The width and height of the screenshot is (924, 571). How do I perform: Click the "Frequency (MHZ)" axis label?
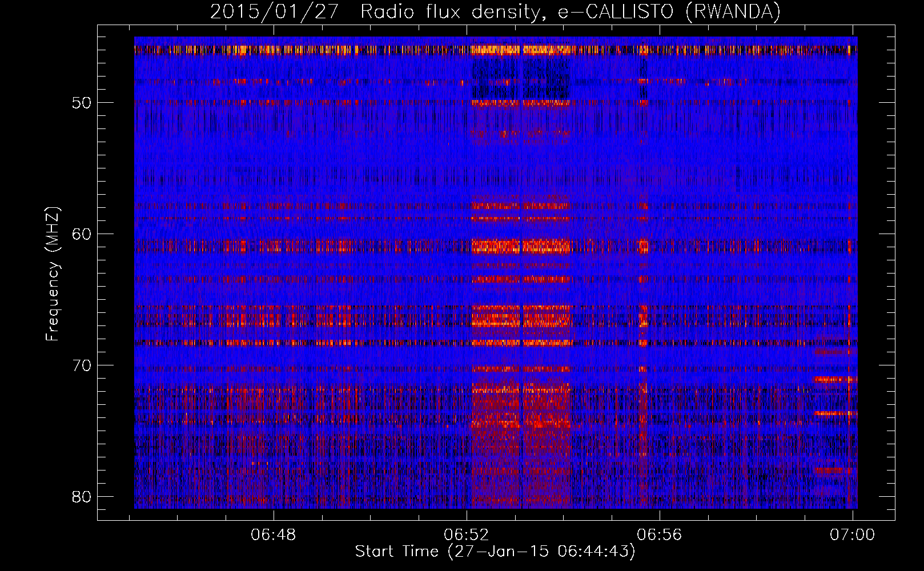click(x=53, y=274)
